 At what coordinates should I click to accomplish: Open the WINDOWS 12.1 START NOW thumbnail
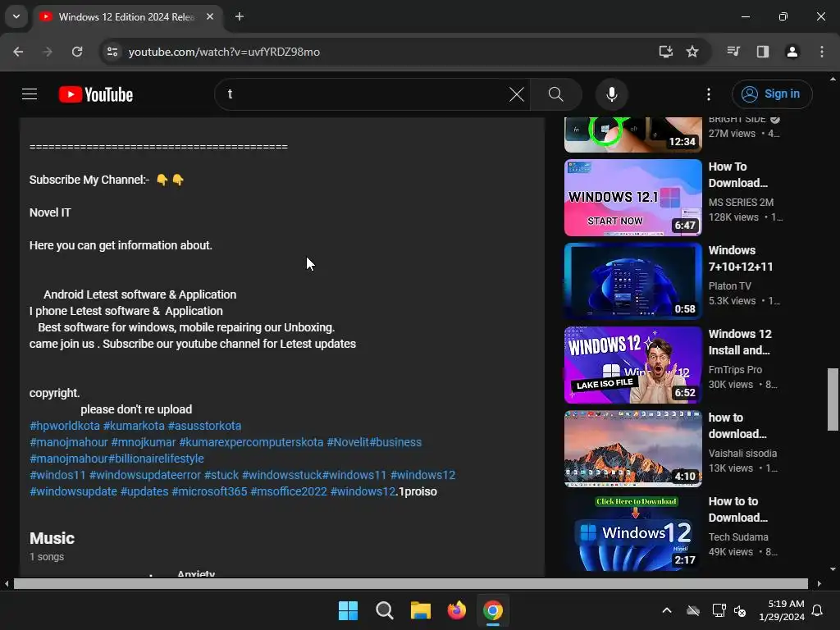[x=632, y=198]
